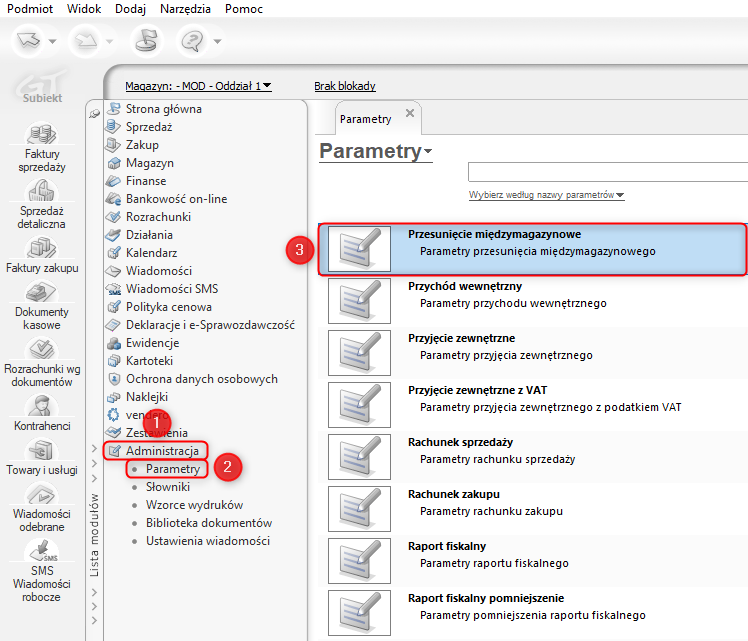This screenshot has height=641, width=748.
Task: Click the back navigation arrow toolbar icon
Action: point(29,41)
